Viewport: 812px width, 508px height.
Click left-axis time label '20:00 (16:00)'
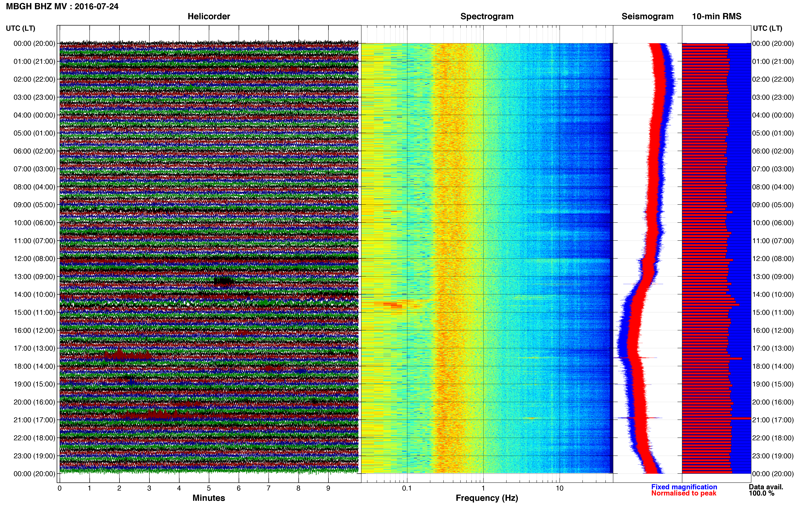[x=34, y=402]
